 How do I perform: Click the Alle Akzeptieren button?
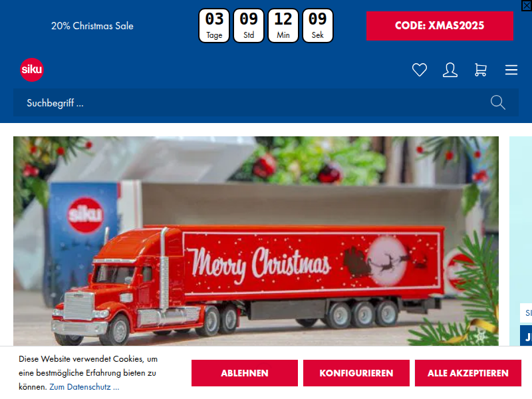(468, 373)
